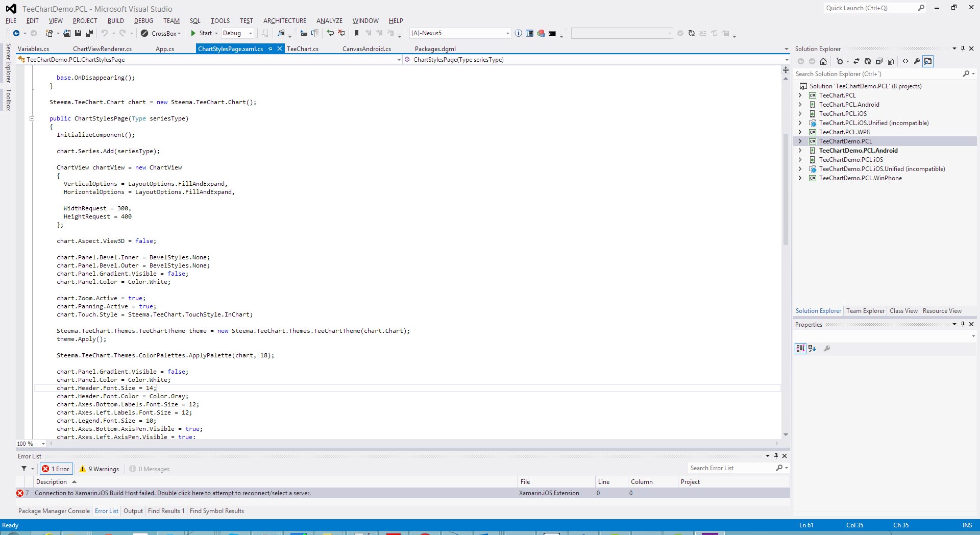Open the BUILD menu
This screenshot has width=980, height=535.
tap(115, 21)
